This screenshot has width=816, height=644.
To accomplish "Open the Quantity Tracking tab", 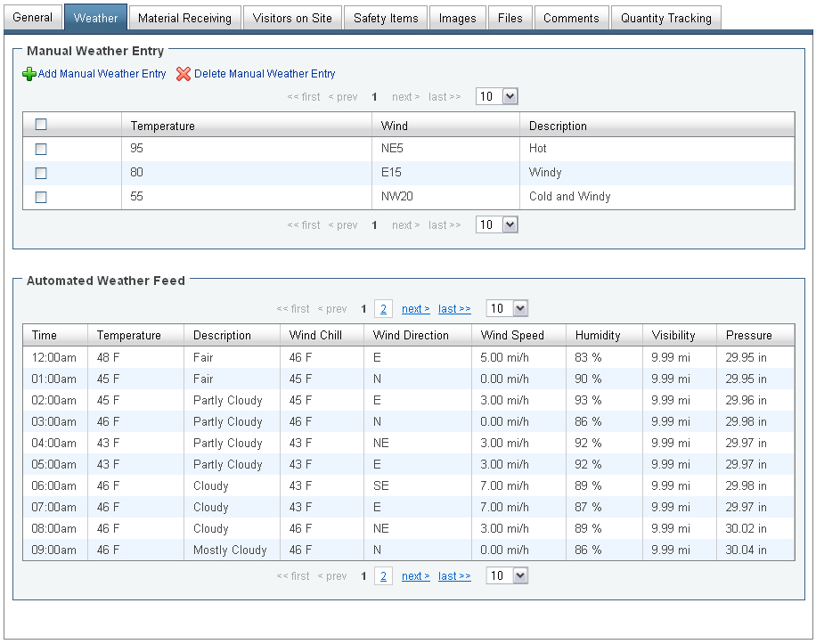I will point(666,18).
